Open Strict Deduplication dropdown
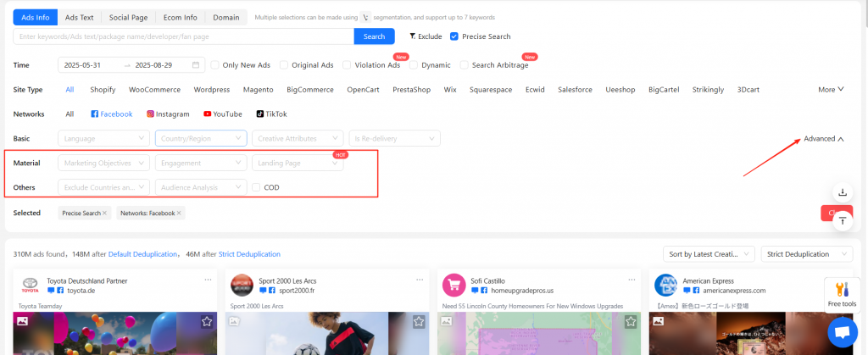 (x=807, y=254)
